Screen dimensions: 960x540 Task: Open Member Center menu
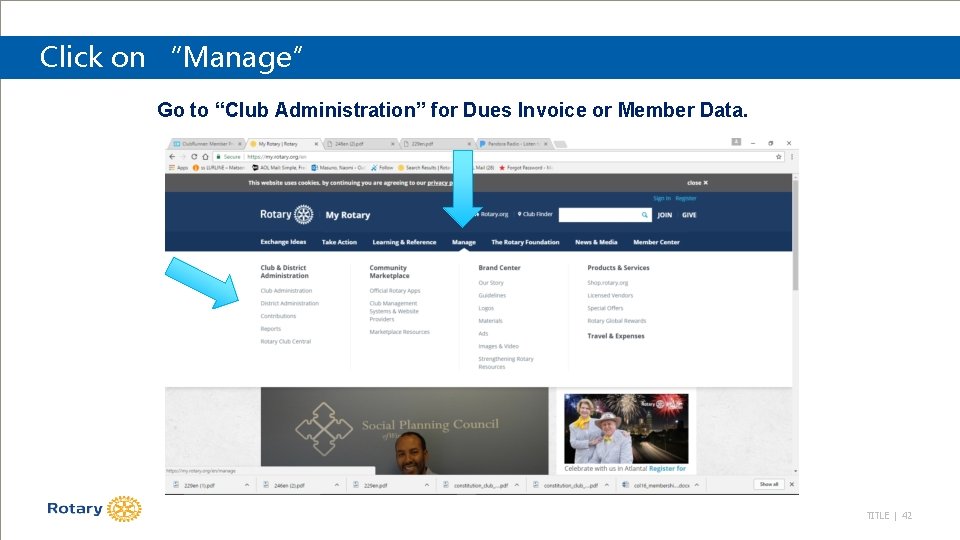point(656,242)
